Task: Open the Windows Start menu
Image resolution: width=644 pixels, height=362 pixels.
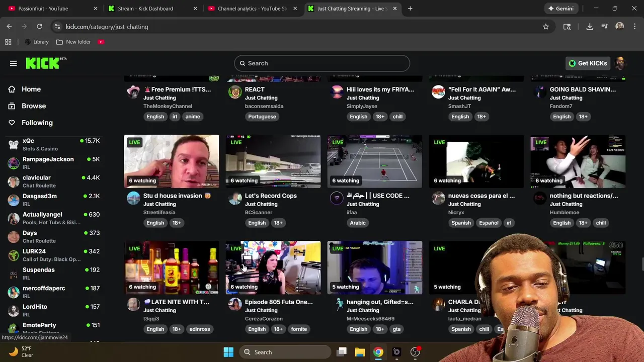Action: point(228,352)
